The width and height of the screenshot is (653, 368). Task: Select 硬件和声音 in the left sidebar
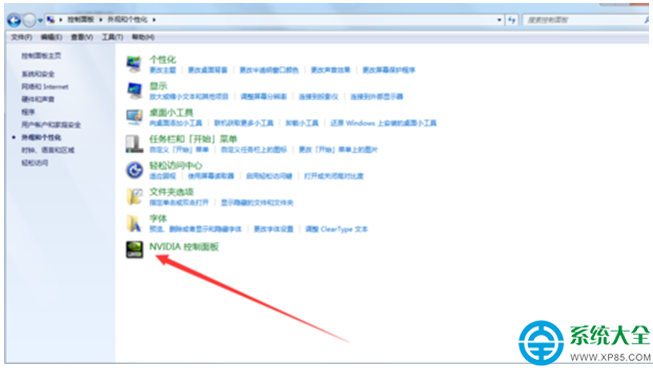point(38,99)
